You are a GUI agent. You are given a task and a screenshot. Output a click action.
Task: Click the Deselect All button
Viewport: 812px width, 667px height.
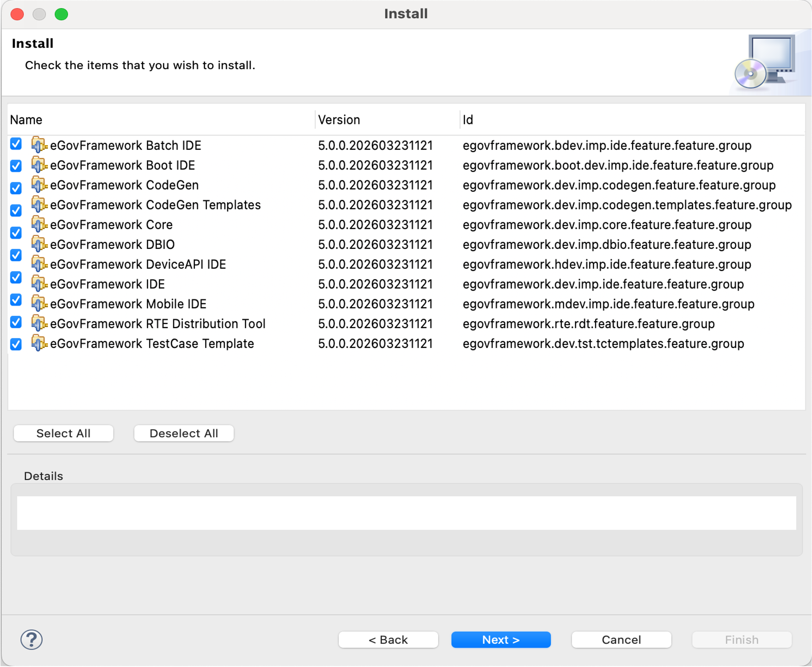(184, 433)
